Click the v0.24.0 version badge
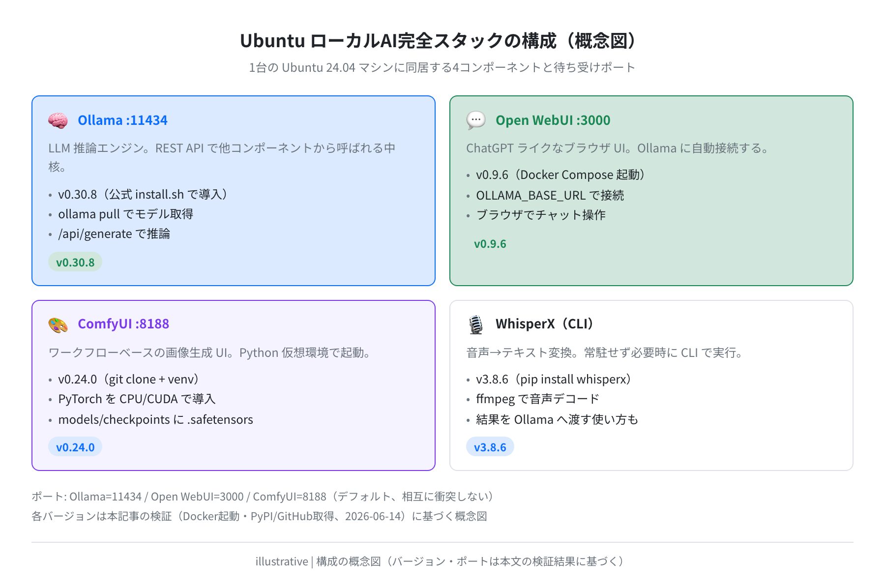This screenshot has width=885, height=588. [x=75, y=447]
